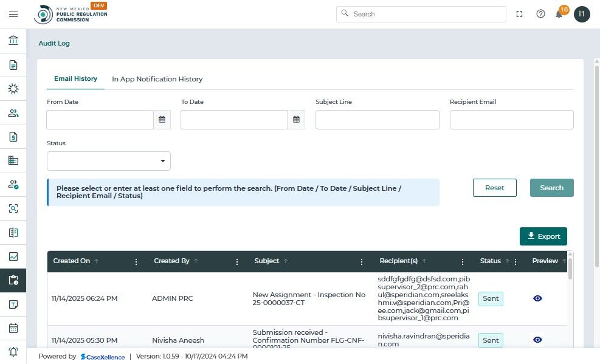
Task: Open Created On column options menu
Action: [x=136, y=261]
